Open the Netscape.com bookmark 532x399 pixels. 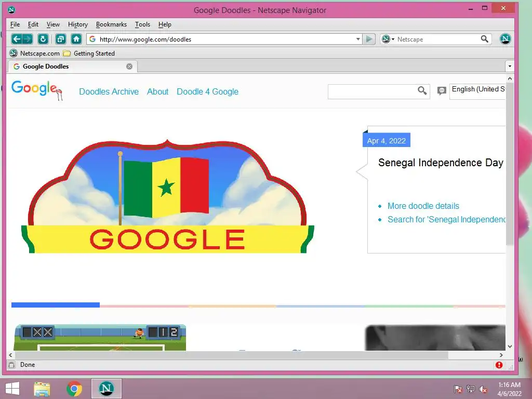pos(35,54)
